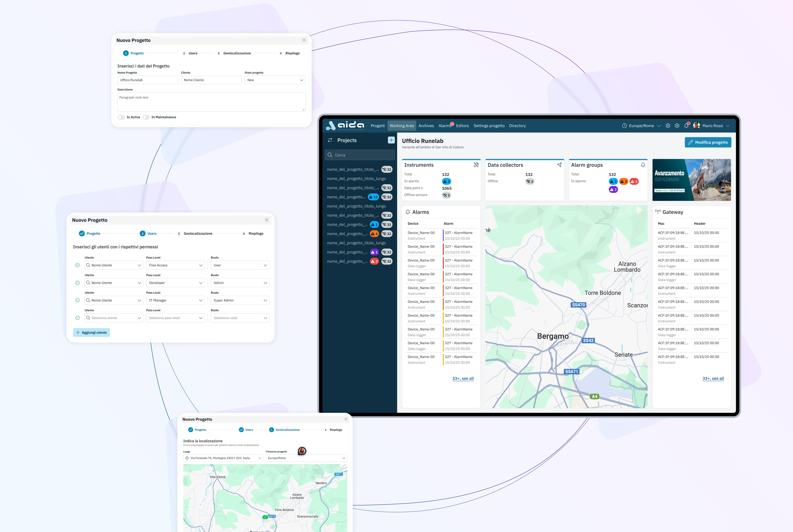
Task: Switch to the Working Area tab
Action: point(402,126)
